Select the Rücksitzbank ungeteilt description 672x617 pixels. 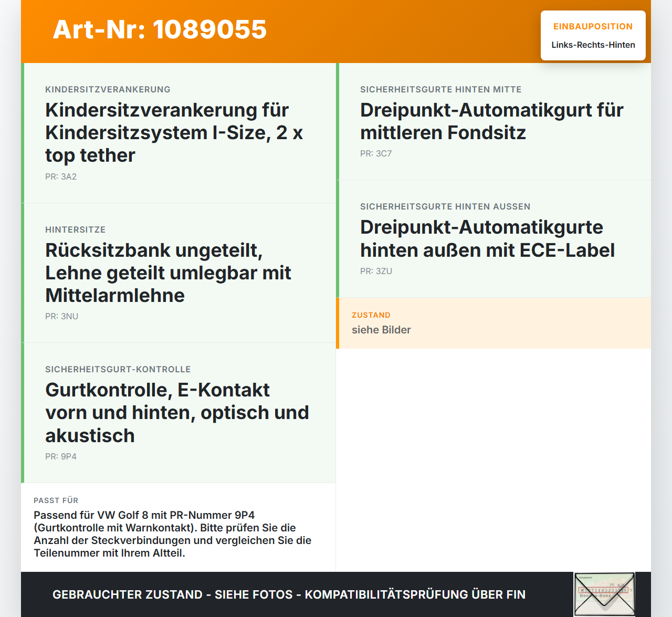pyautogui.click(x=168, y=273)
